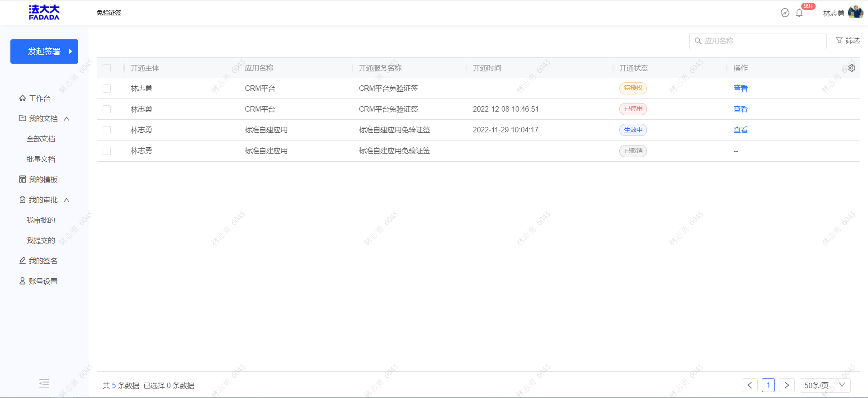Open the 50条/页 page size dropdown
The height and width of the screenshot is (398, 868).
click(825, 385)
